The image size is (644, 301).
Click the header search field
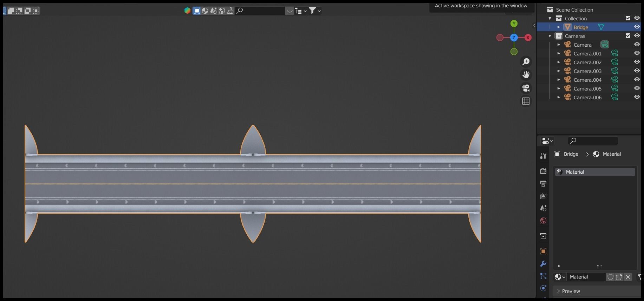click(x=260, y=11)
